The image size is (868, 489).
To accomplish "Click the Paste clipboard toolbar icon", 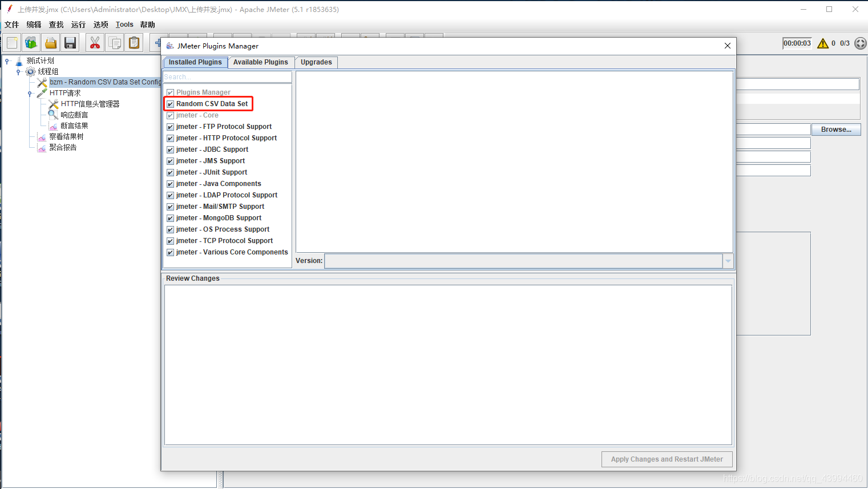I will coord(134,43).
